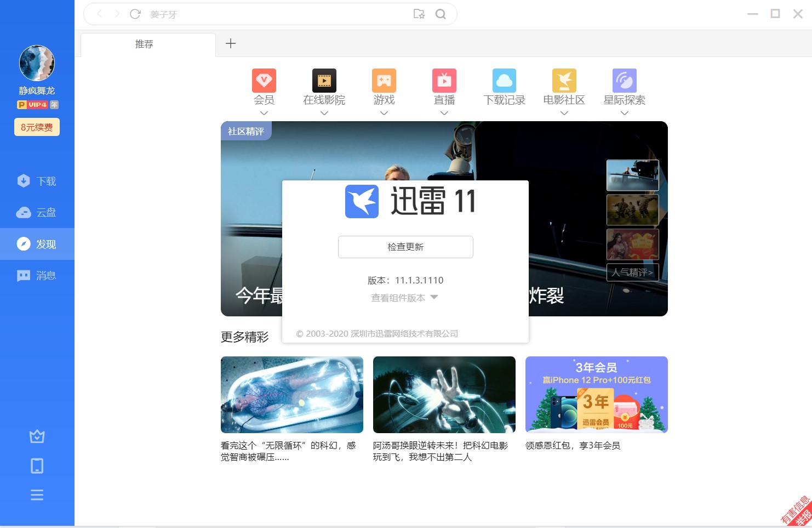Launch 星际探索 star exploration
The height and width of the screenshot is (528, 812).
(624, 88)
